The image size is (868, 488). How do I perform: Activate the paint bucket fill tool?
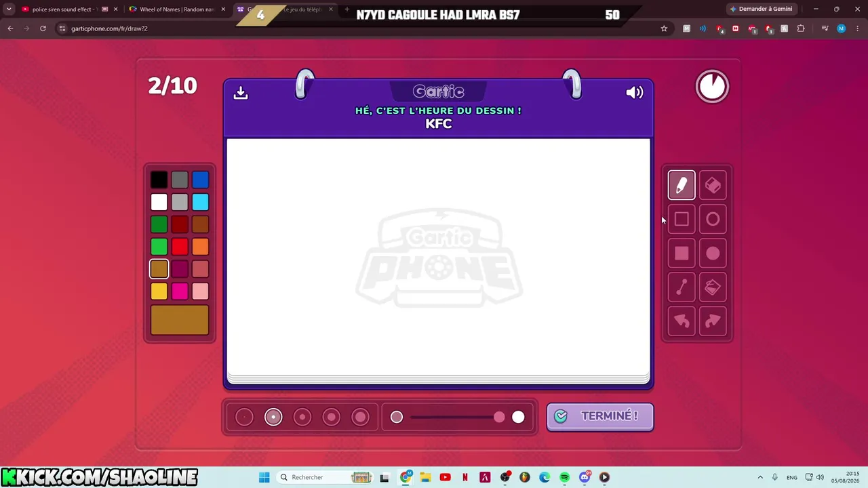click(x=713, y=288)
